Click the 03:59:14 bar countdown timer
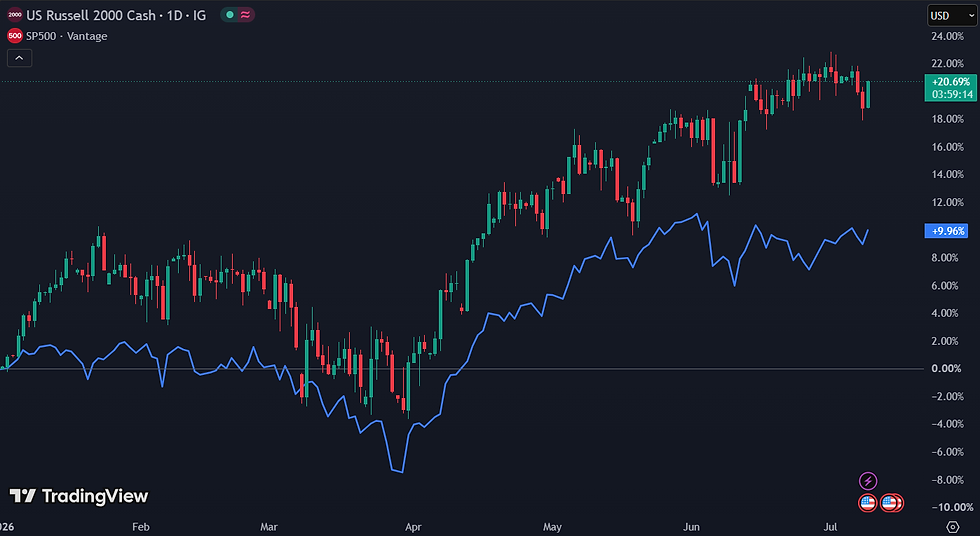The image size is (980, 536). [x=951, y=94]
